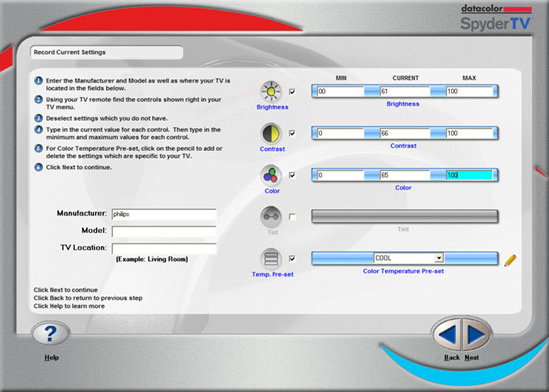Click the pencil to edit presets
The image size is (549, 392).
[x=510, y=260]
